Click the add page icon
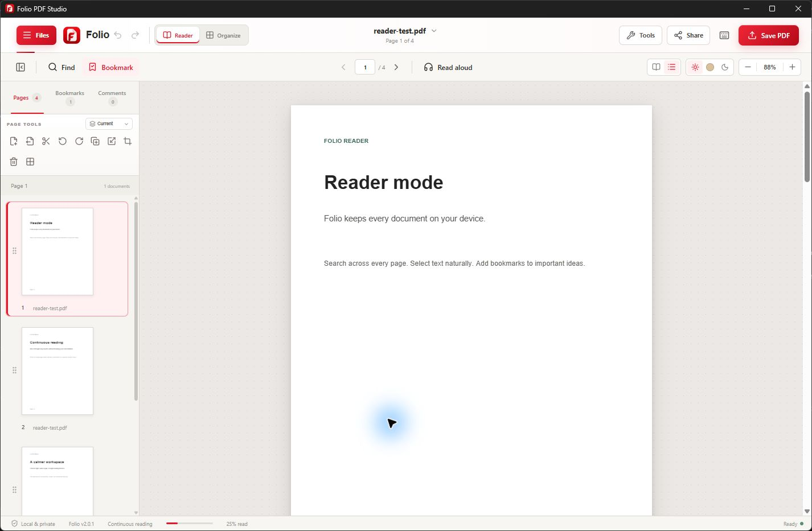The width and height of the screenshot is (812, 531). coord(14,141)
